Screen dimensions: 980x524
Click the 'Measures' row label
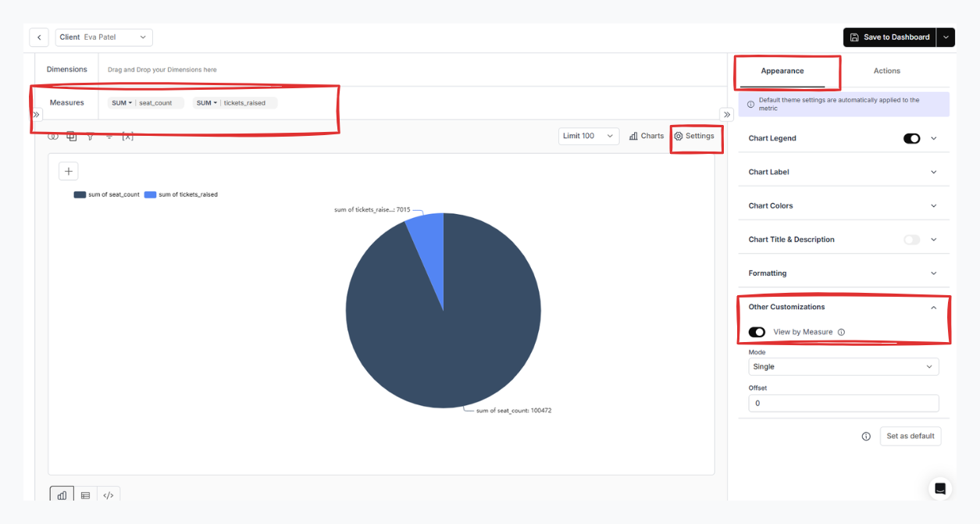[67, 103]
